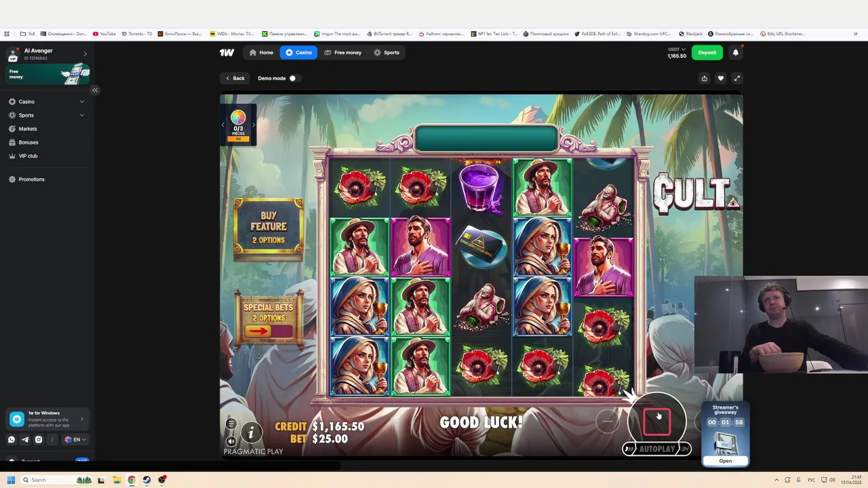The width and height of the screenshot is (868, 488).
Task: Add game to favorites with heart icon
Action: pyautogui.click(x=721, y=79)
